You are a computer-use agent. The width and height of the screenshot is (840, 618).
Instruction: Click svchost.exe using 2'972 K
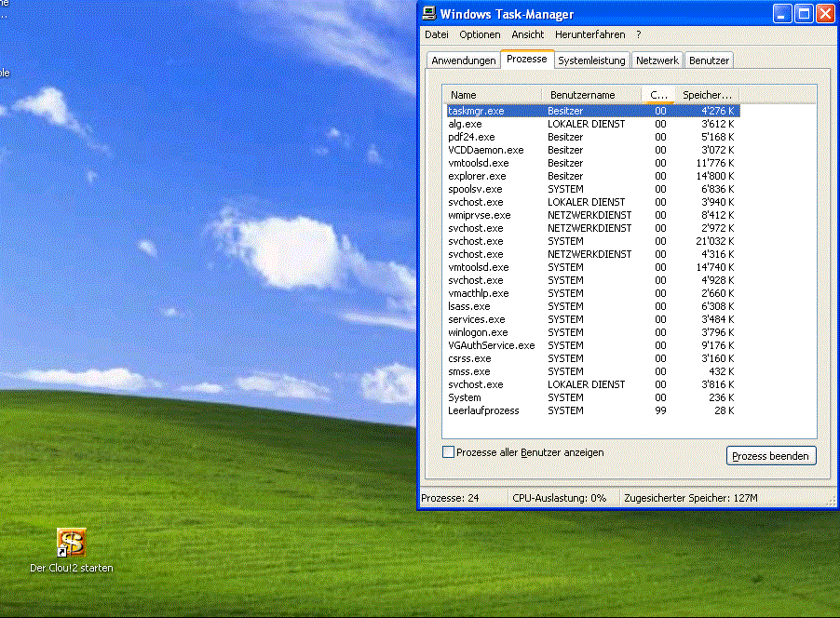coord(593,228)
